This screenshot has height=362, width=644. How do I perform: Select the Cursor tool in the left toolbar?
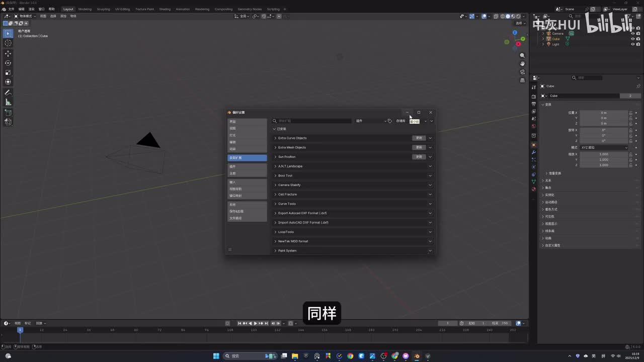8,43
